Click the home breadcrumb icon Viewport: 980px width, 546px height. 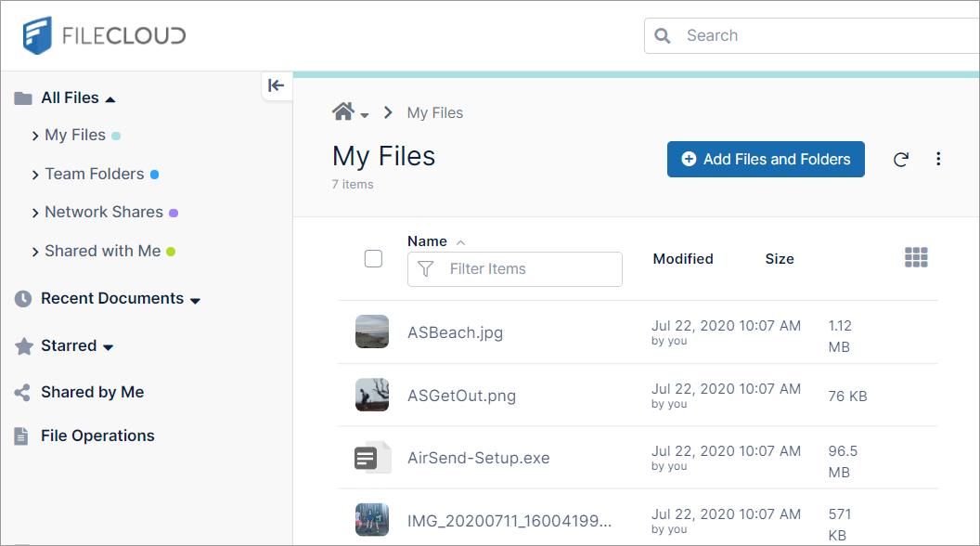tap(341, 111)
